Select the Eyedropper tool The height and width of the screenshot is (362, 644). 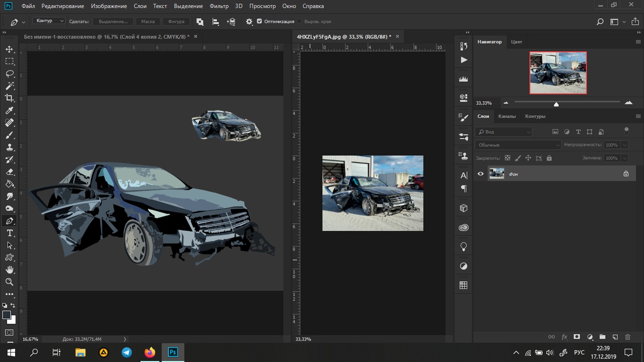(9, 111)
